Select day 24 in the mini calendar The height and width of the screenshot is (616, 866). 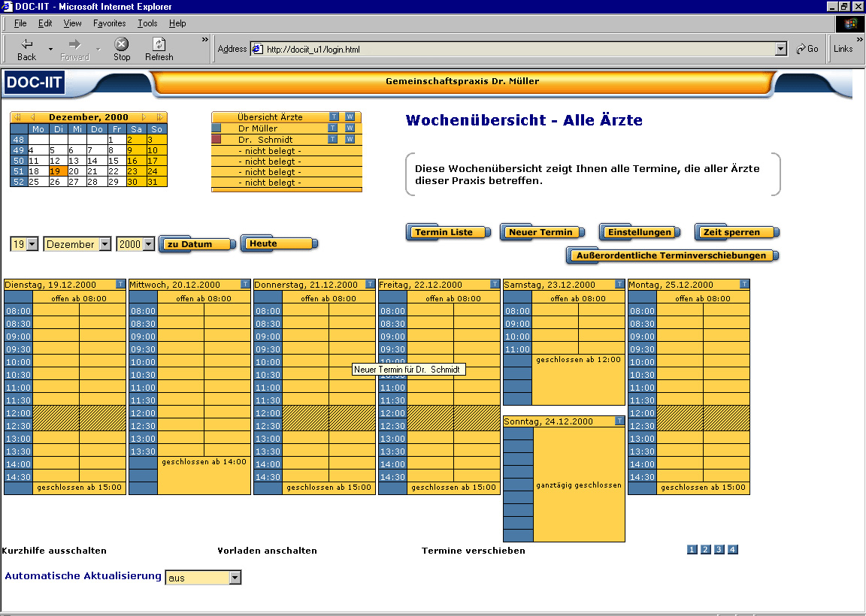tap(156, 171)
